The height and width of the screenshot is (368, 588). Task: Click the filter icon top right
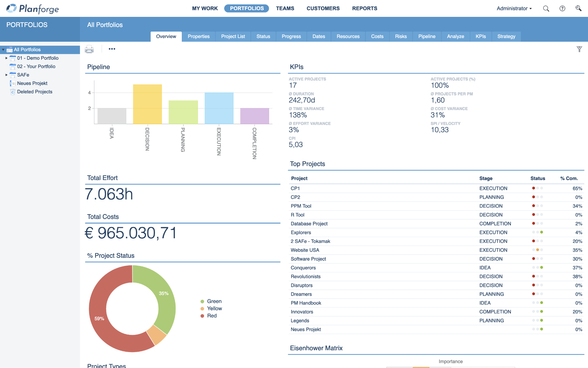coord(579,49)
